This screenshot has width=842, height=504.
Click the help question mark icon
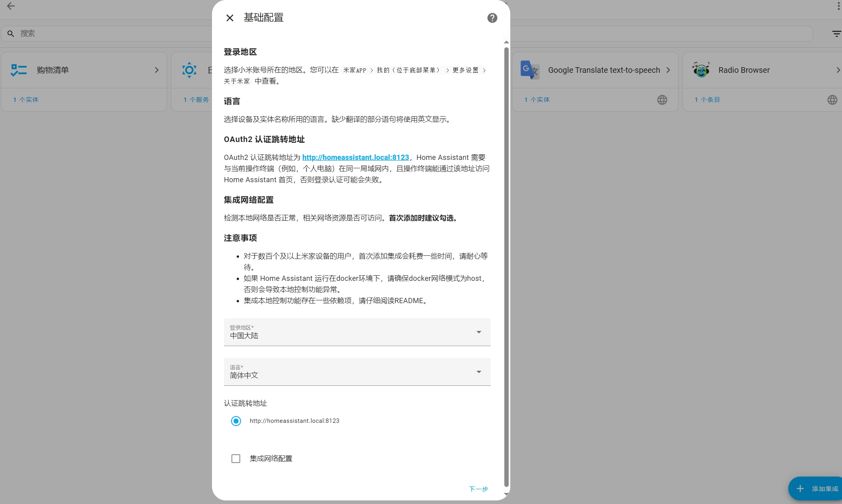pos(492,18)
